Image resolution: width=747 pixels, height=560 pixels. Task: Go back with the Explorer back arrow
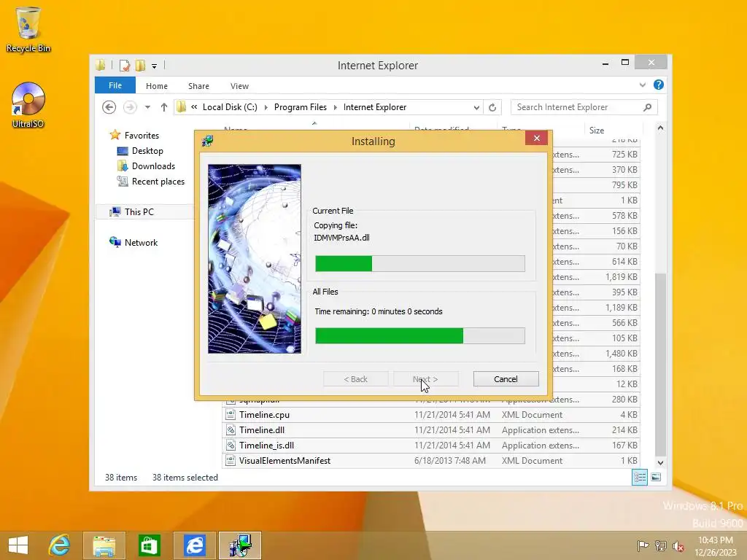[x=109, y=107]
